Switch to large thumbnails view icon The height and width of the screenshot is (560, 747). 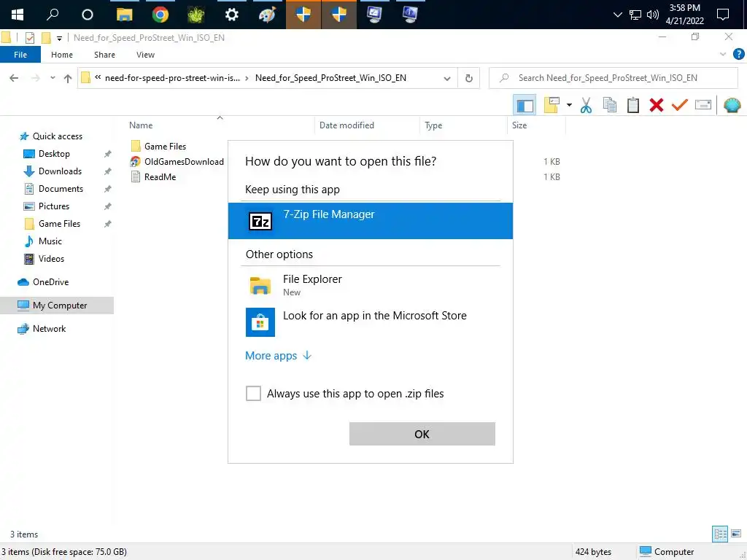pos(736,534)
